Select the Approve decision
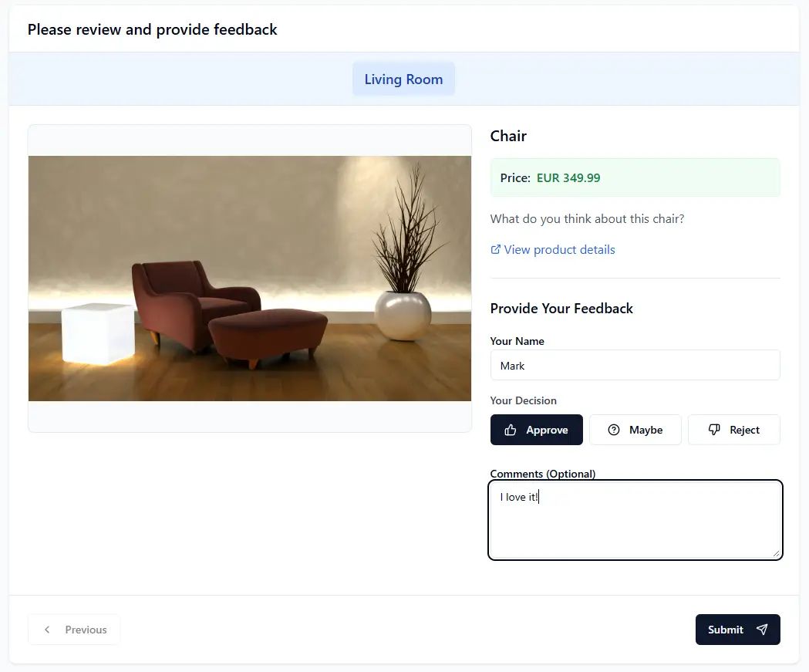The width and height of the screenshot is (809, 672). click(x=537, y=430)
